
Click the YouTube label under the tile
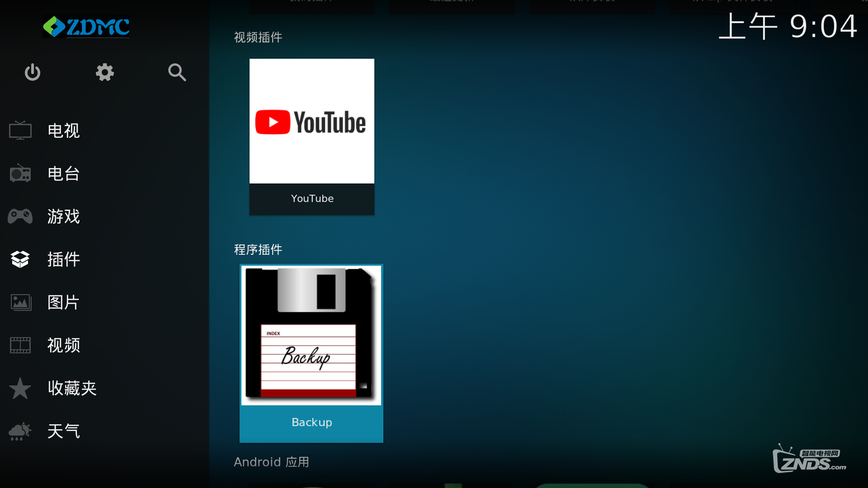(312, 199)
